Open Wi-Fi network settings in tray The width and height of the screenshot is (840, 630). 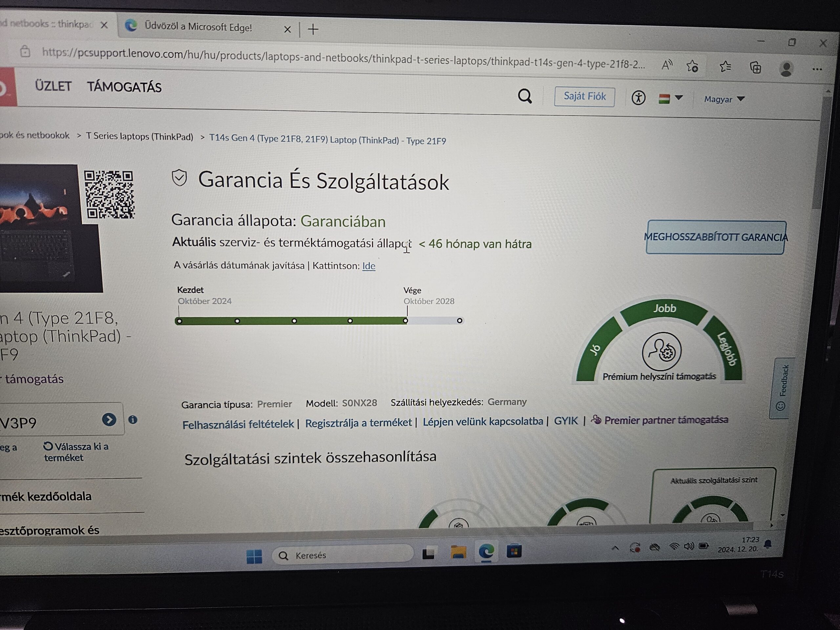(674, 547)
